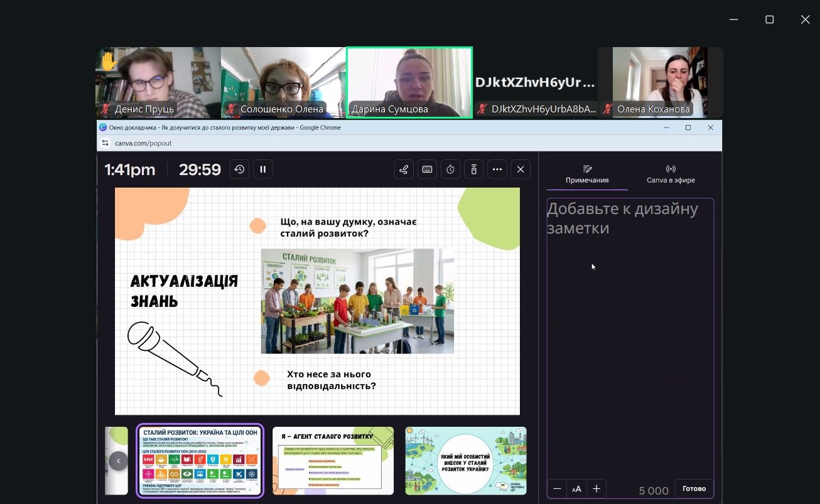820x504 pixels.
Task: Select the Сталий розвиток: Україна slide thumbnail
Action: click(200, 461)
